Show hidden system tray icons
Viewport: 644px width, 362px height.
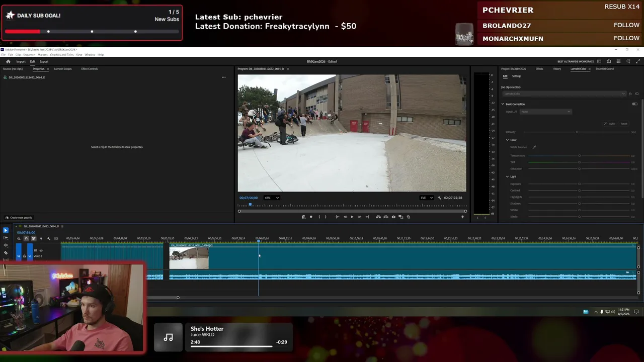[596, 312]
